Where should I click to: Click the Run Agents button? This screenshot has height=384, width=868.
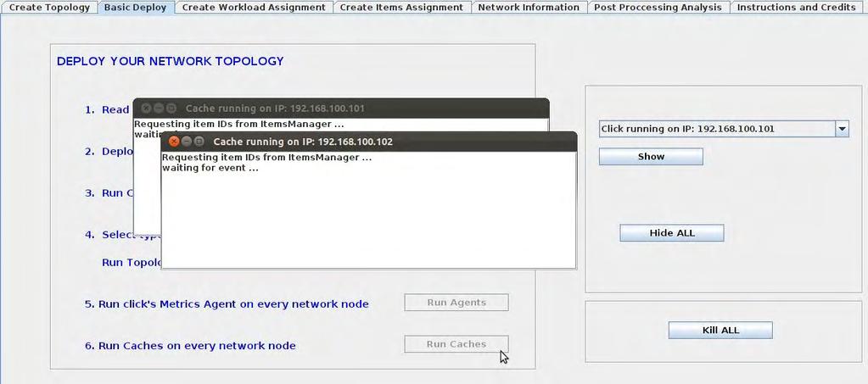(456, 303)
